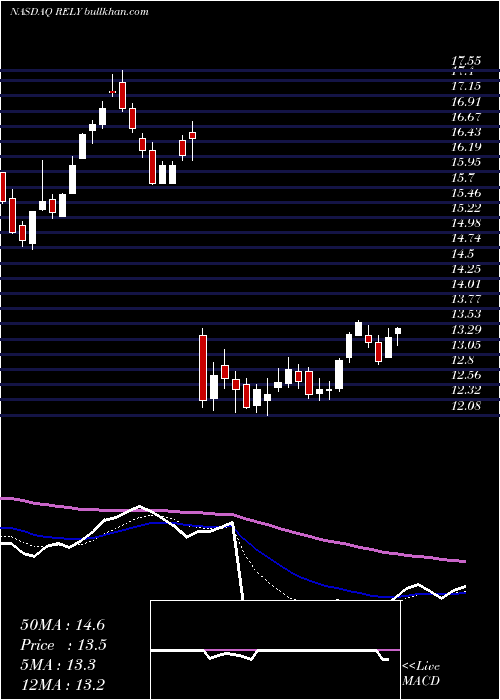Click the NASDAQ RELY bullkhan.com chart title
Viewport: 500px width, 700px height.
[79, 12]
